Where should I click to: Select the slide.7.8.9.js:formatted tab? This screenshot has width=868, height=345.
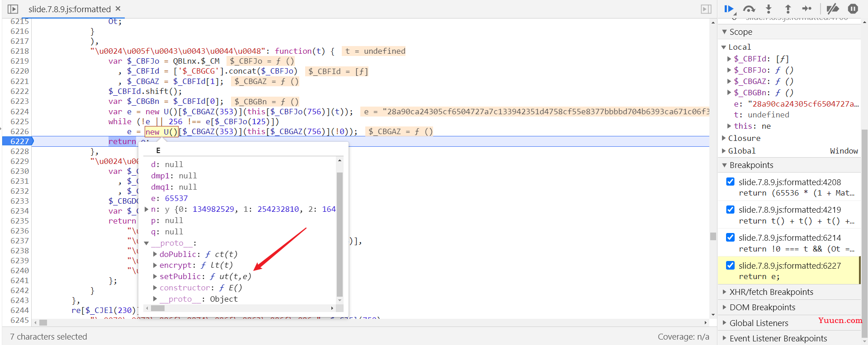pos(69,9)
